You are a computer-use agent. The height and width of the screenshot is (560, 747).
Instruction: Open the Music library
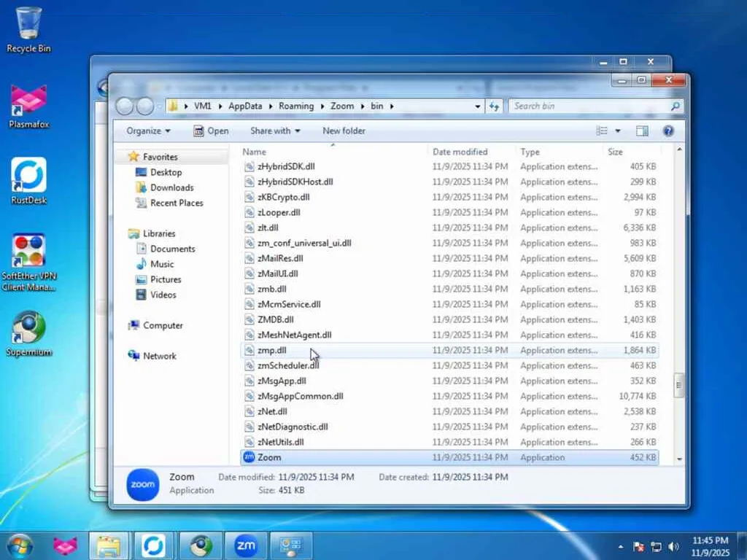[x=162, y=264]
